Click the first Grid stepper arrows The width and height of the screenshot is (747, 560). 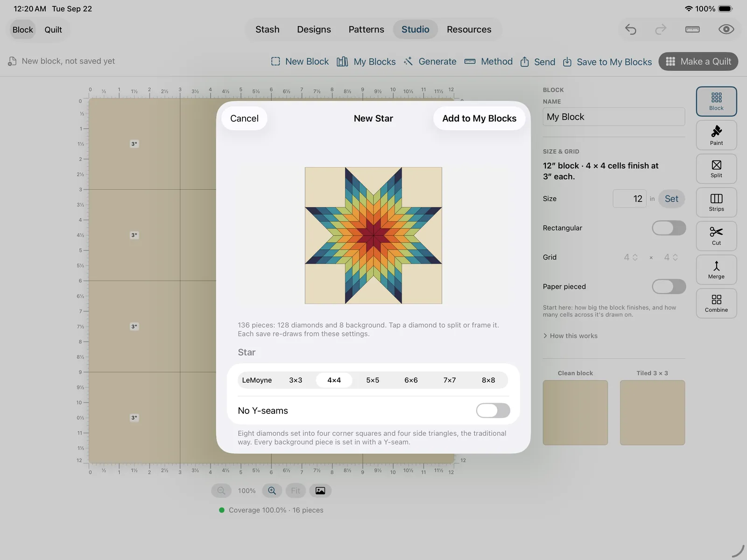pyautogui.click(x=635, y=257)
